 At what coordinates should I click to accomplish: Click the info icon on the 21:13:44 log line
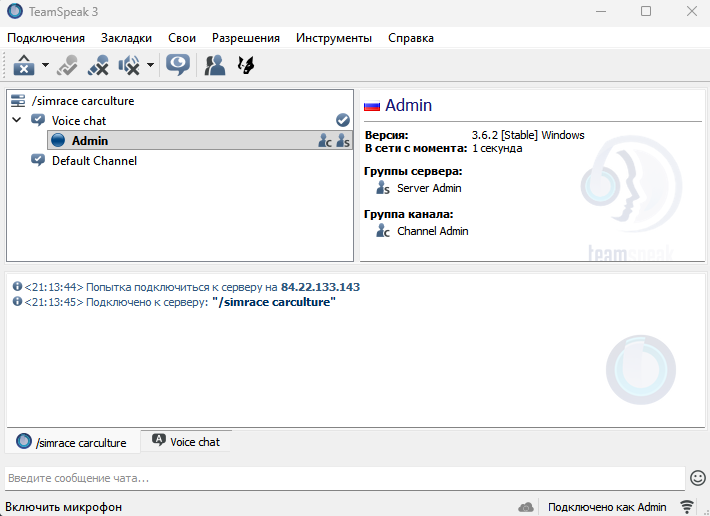(17, 286)
